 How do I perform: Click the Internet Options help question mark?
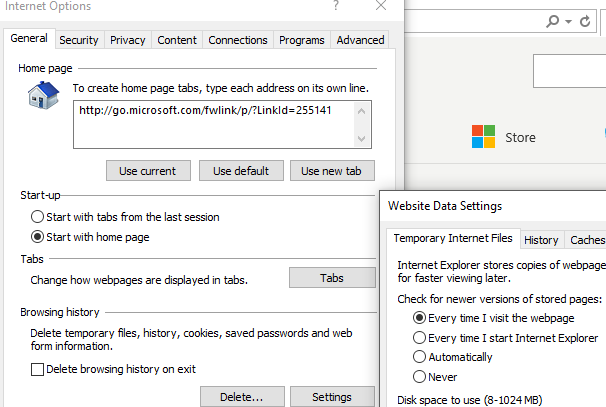(x=336, y=5)
